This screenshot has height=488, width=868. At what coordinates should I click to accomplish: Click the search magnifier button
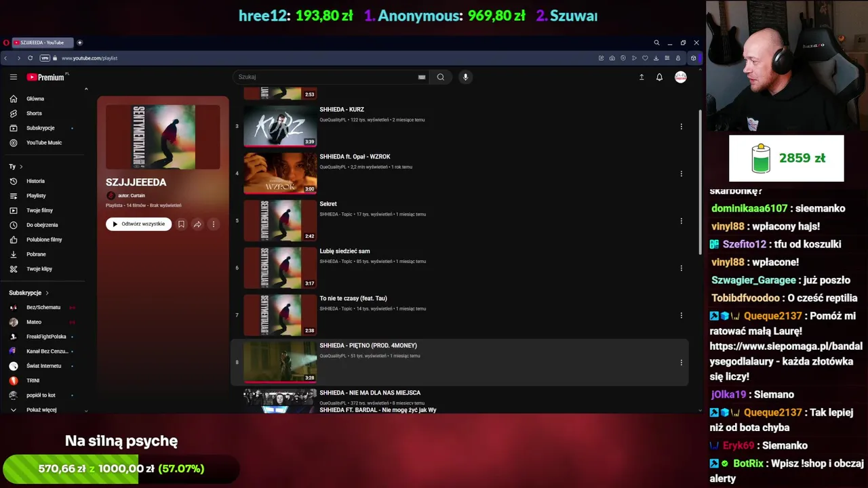pos(441,77)
